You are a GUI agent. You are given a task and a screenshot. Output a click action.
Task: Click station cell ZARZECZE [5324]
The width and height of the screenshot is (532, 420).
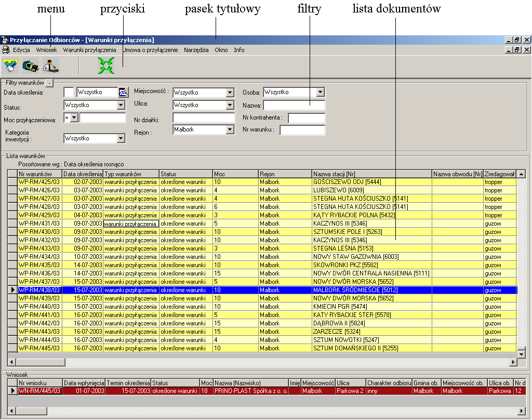[x=372, y=332]
